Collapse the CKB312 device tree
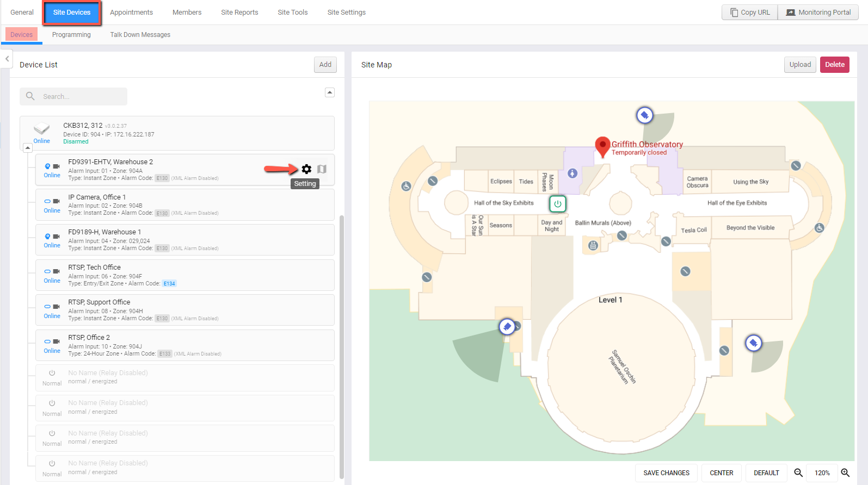Image resolution: width=868 pixels, height=485 pixels. click(x=28, y=148)
